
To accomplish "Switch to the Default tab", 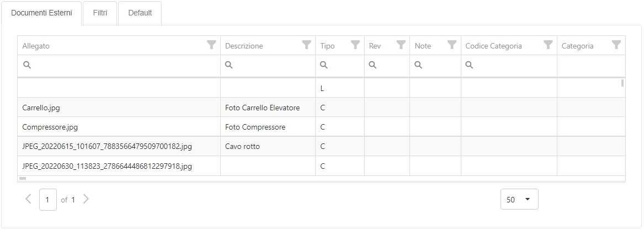I will pos(140,13).
